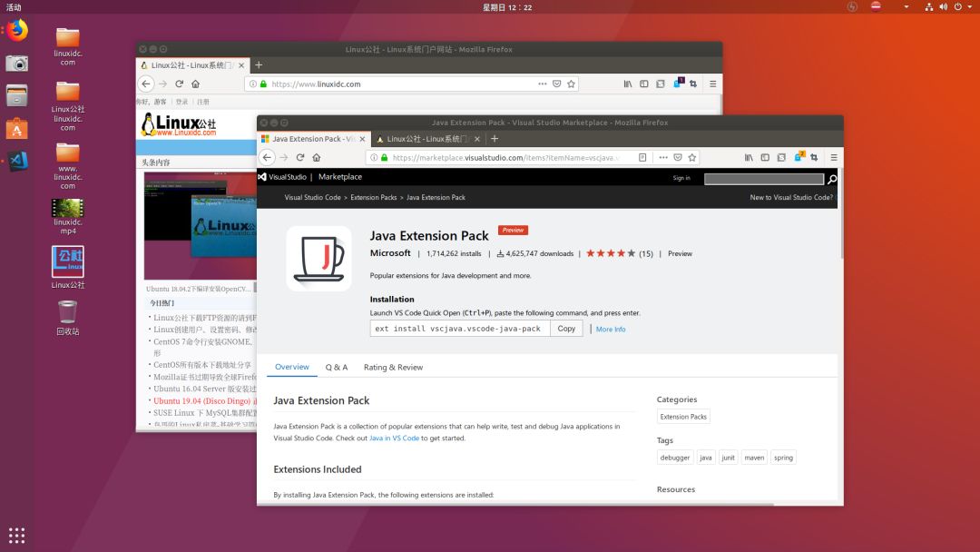
Task: Switch to Linux公社 tab in Marketplace window
Action: (x=428, y=139)
